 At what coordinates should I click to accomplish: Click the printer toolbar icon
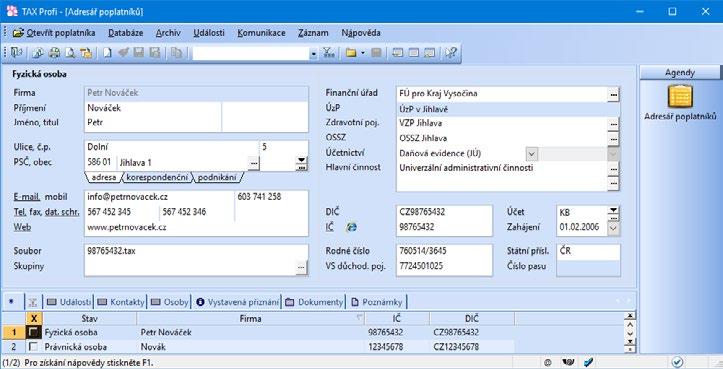(54, 53)
